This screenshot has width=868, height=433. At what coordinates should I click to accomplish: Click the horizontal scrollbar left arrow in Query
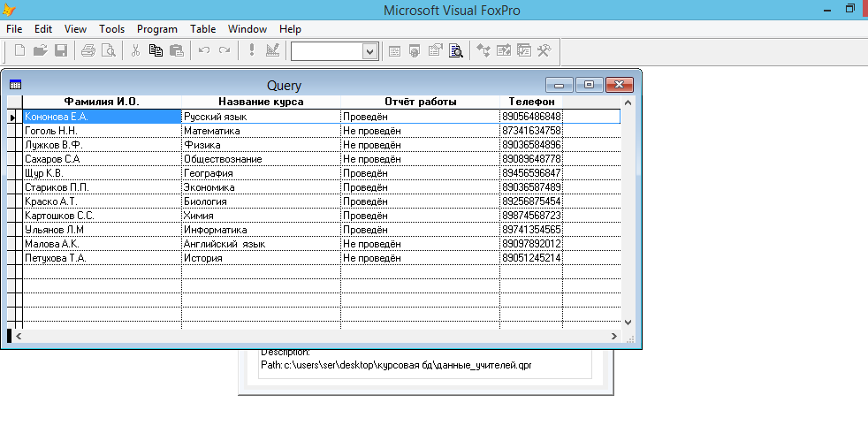(18, 336)
